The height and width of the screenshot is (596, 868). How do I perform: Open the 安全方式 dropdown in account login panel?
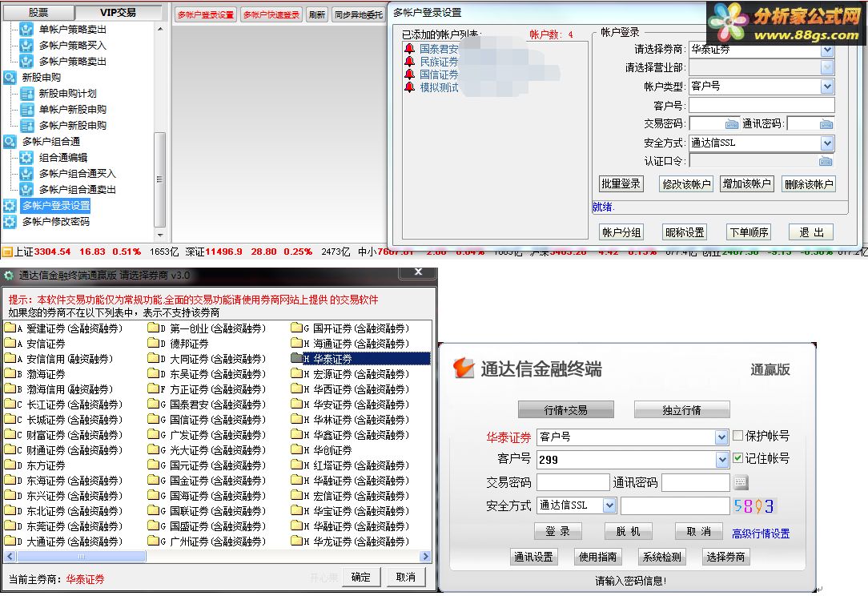(827, 143)
